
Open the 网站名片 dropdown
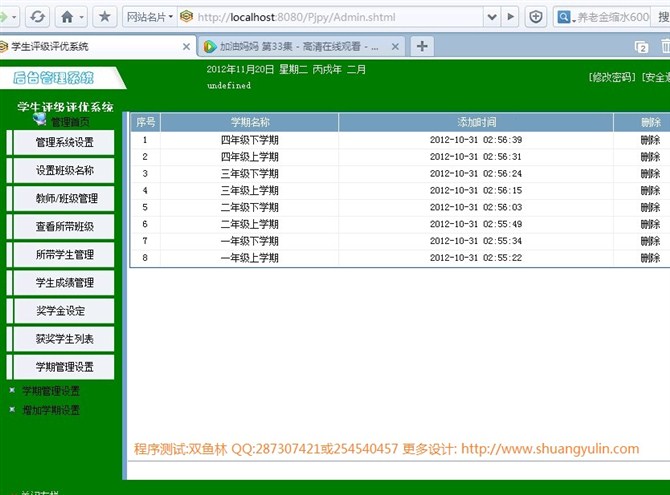coord(150,17)
